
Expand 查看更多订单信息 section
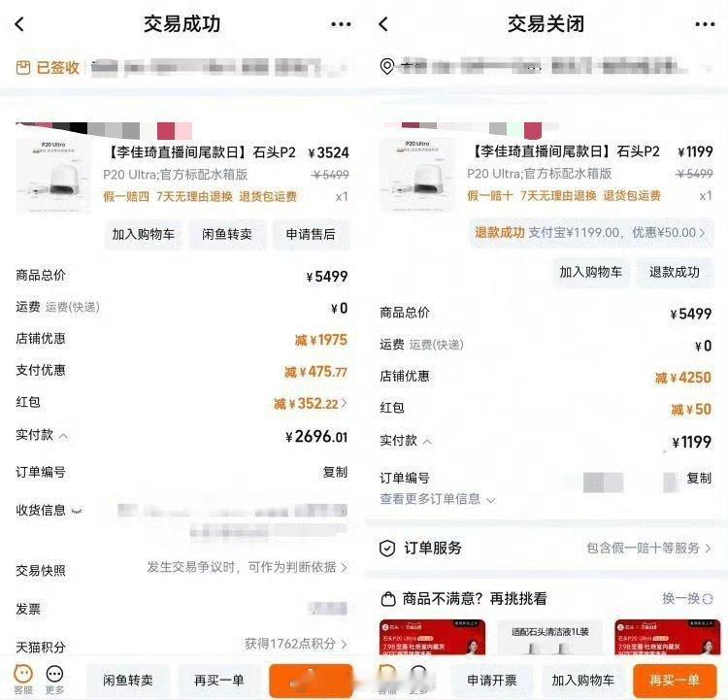click(438, 499)
